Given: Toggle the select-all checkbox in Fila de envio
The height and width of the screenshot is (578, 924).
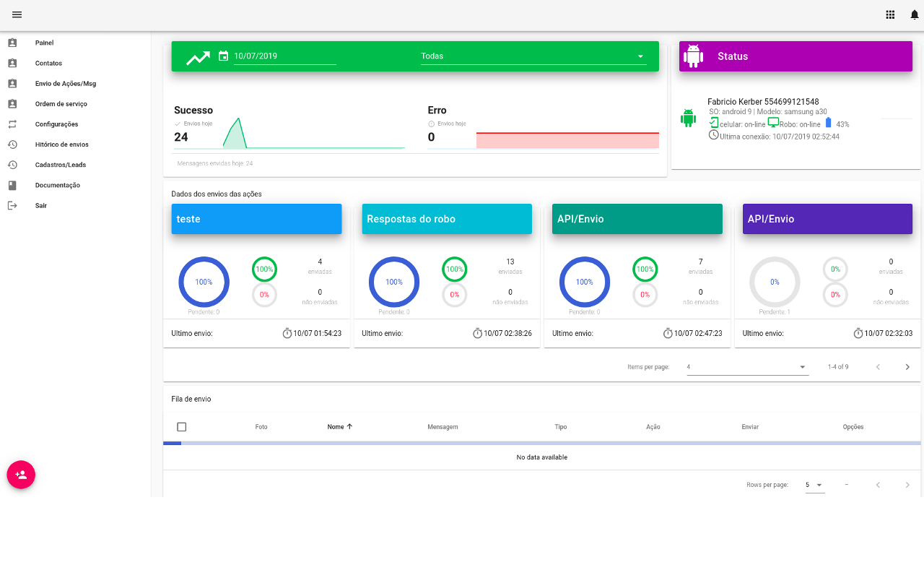Looking at the screenshot, I should 182,427.
